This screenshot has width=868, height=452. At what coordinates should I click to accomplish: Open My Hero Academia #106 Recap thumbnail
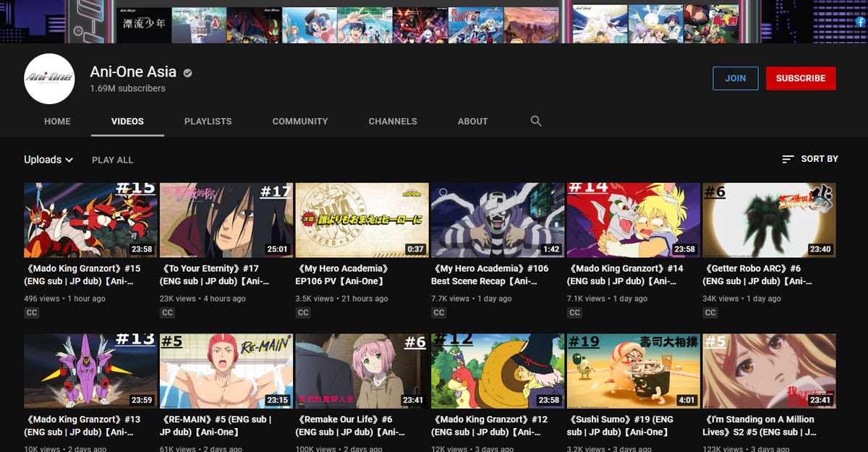pyautogui.click(x=498, y=220)
